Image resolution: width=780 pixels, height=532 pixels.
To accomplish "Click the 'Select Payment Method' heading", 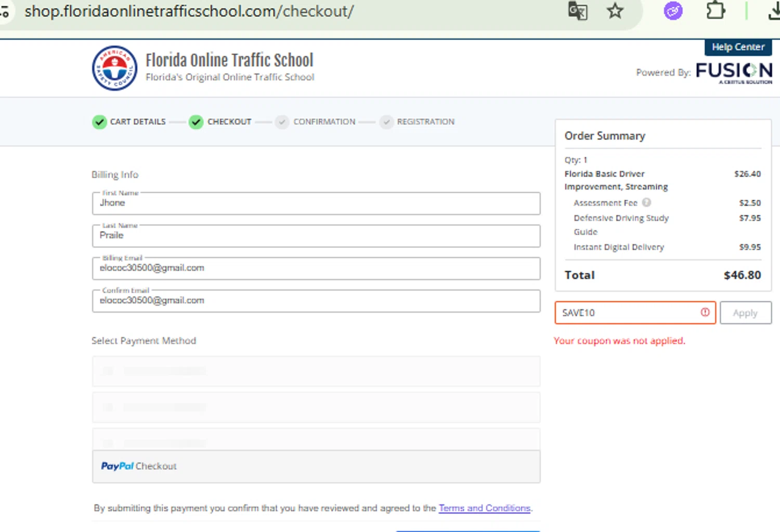I will point(144,341).
